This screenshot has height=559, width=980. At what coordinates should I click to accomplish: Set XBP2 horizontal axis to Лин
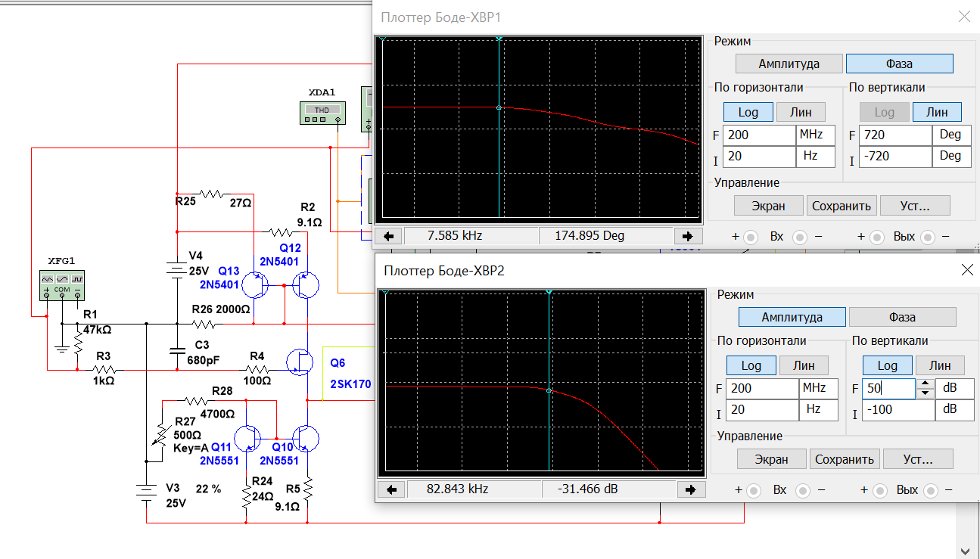pos(804,365)
